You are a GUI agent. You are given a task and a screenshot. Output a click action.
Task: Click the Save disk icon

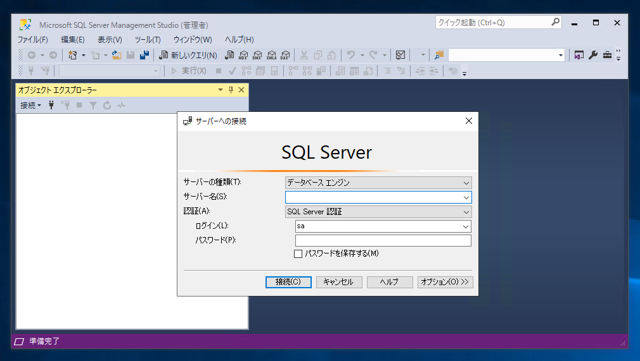[x=130, y=55]
